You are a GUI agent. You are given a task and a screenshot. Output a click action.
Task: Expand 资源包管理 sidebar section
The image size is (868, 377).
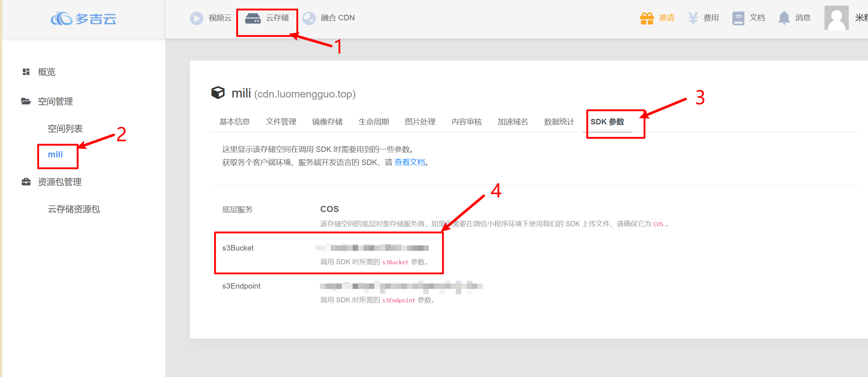(59, 182)
